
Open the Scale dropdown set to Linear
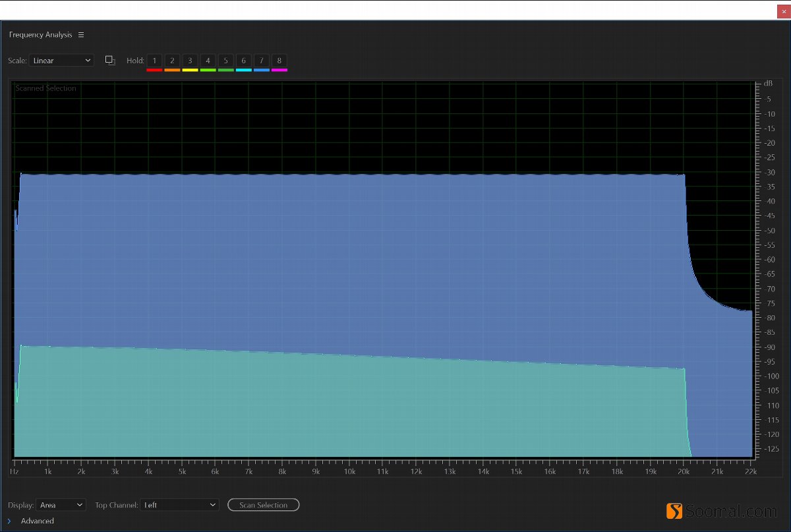click(61, 61)
